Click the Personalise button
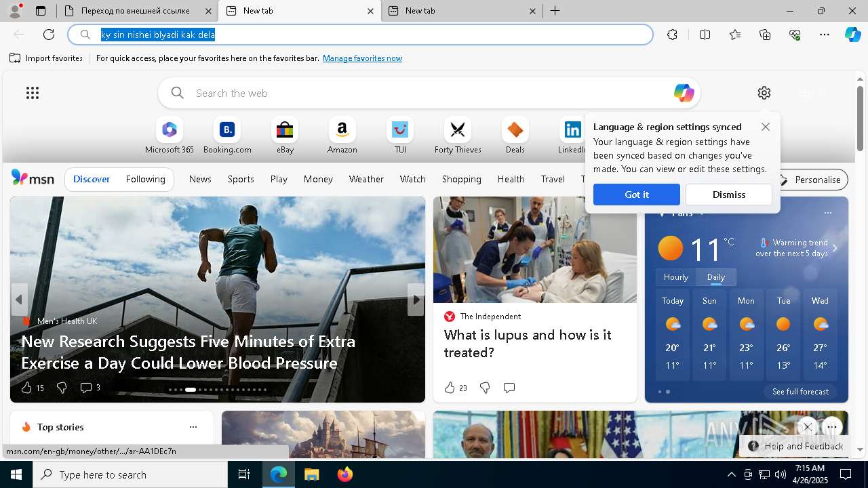 [x=810, y=180]
